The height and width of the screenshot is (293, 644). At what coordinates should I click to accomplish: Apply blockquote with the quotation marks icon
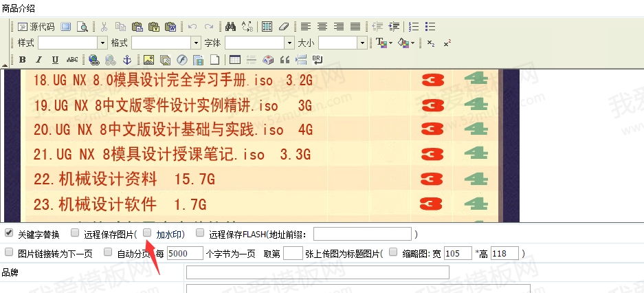coord(285,60)
